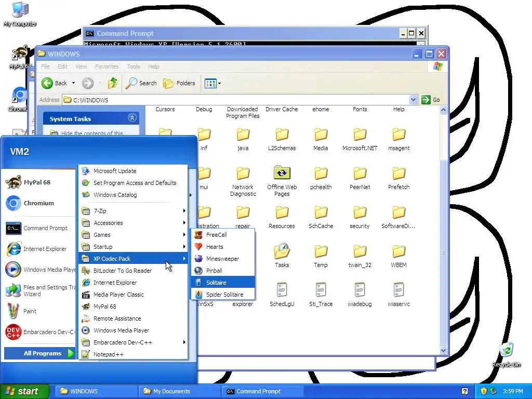Image resolution: width=532 pixels, height=399 pixels.
Task: Open Minesweeper in the Games submenu
Action: coord(222,259)
